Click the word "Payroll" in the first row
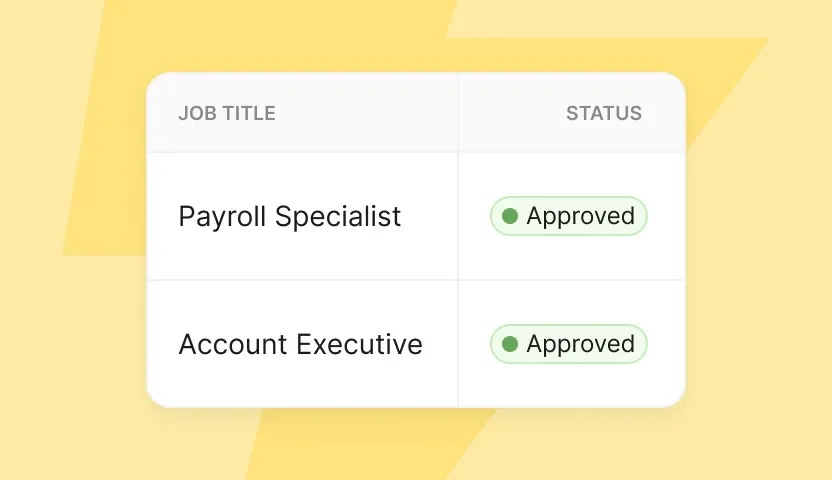Viewport: 832px width, 480px height. pyautogui.click(x=223, y=216)
